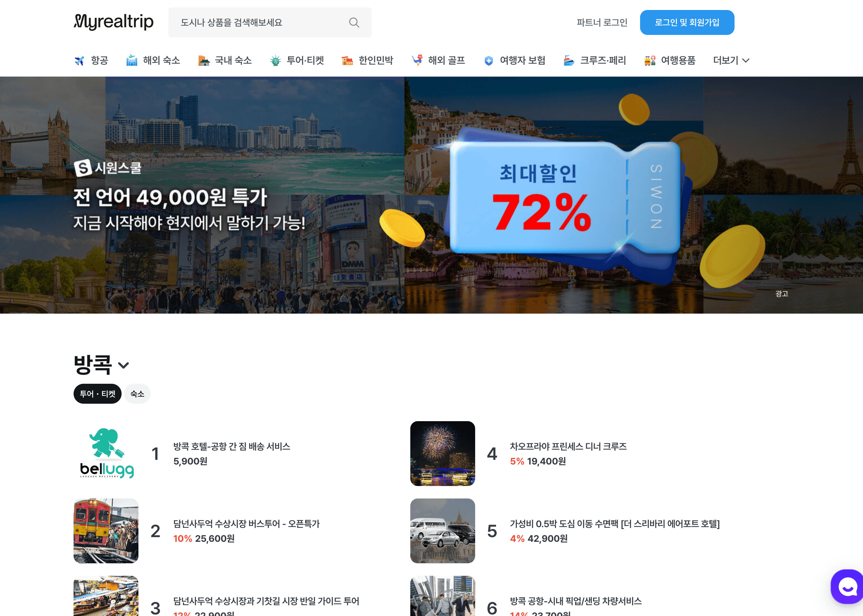Open the bellugg luggage delivery thumbnail
This screenshot has width=863, height=616.
[106, 453]
